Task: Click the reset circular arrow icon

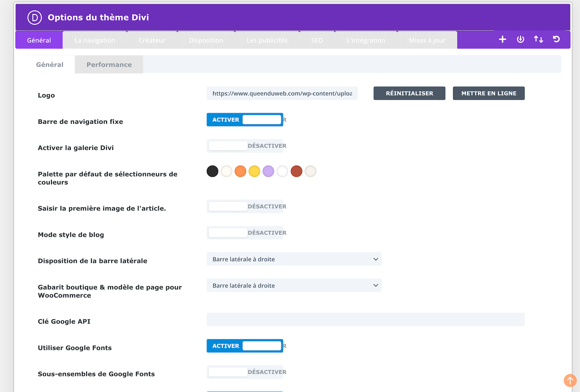Action: [x=556, y=39]
